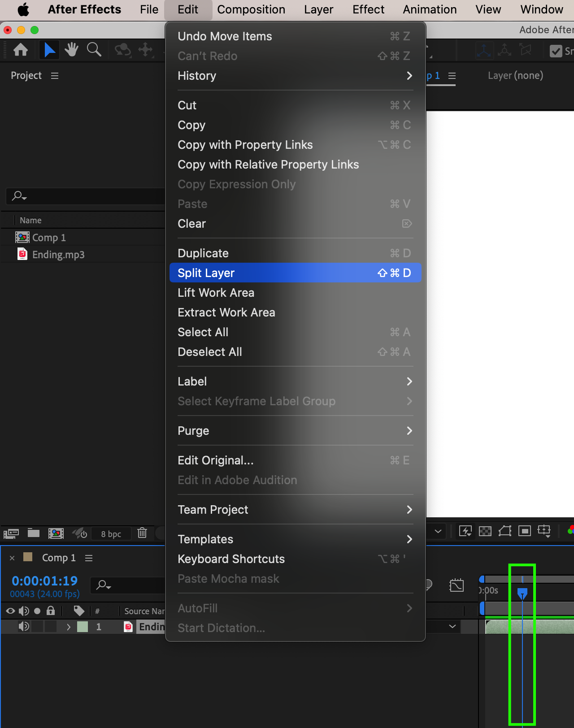The height and width of the screenshot is (728, 574).
Task: Open the layer 1 row dropdown in timeline
Action: pos(452,626)
